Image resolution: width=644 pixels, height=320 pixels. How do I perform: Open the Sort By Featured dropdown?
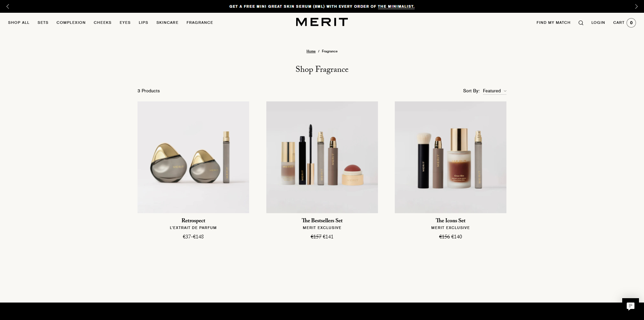point(494,91)
